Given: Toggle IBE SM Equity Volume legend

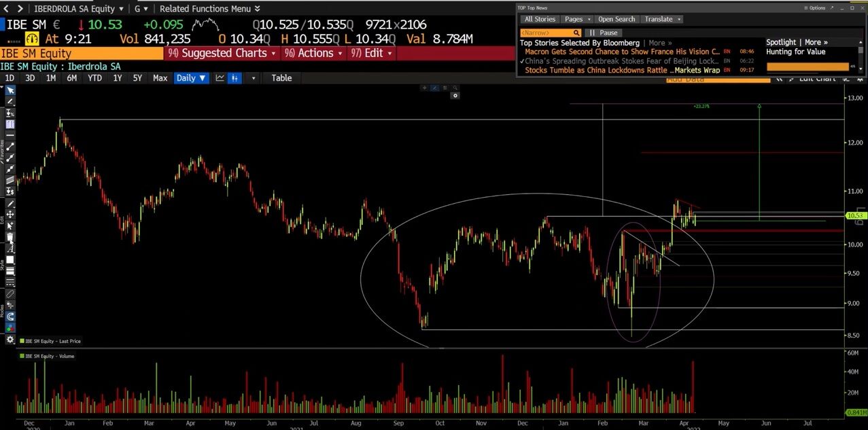Looking at the screenshot, I should 48,356.
